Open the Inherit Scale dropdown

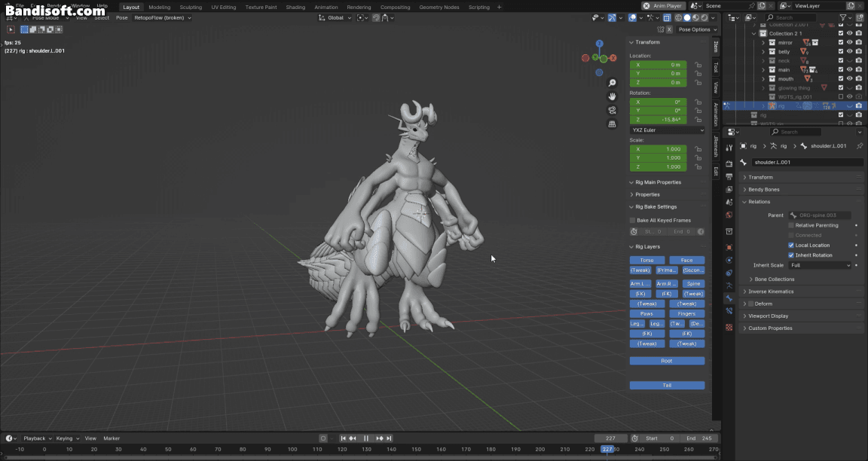820,265
